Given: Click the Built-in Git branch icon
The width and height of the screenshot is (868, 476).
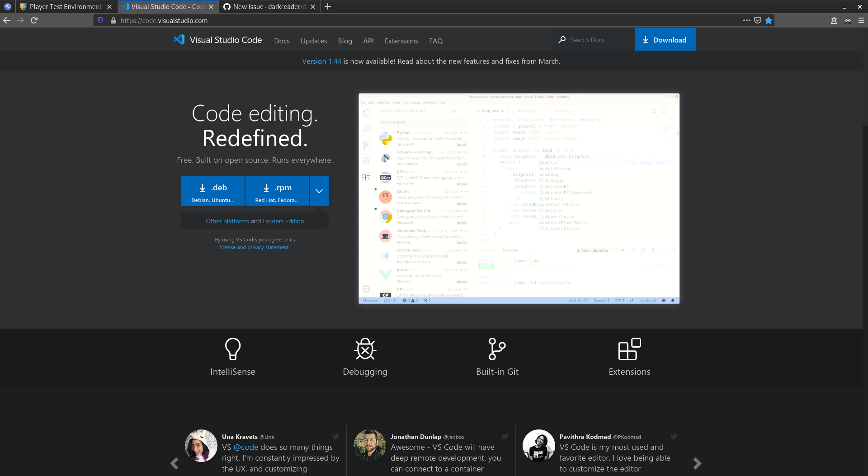Looking at the screenshot, I should point(497,348).
